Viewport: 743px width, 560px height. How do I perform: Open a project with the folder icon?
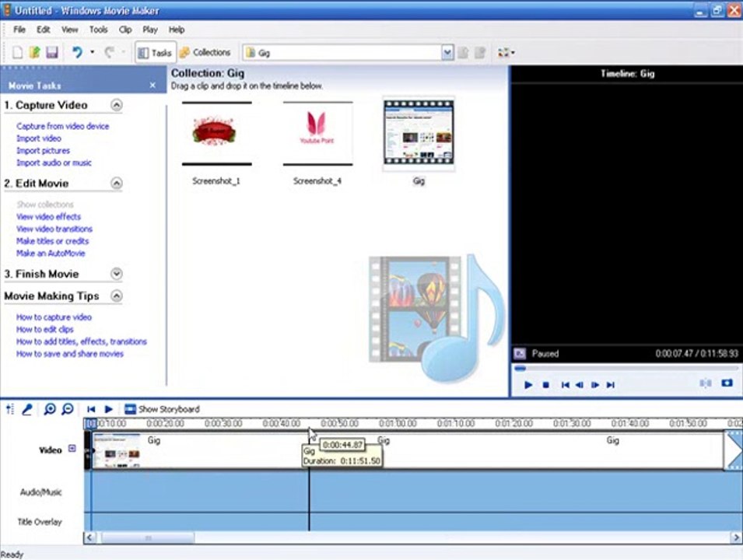click(34, 53)
